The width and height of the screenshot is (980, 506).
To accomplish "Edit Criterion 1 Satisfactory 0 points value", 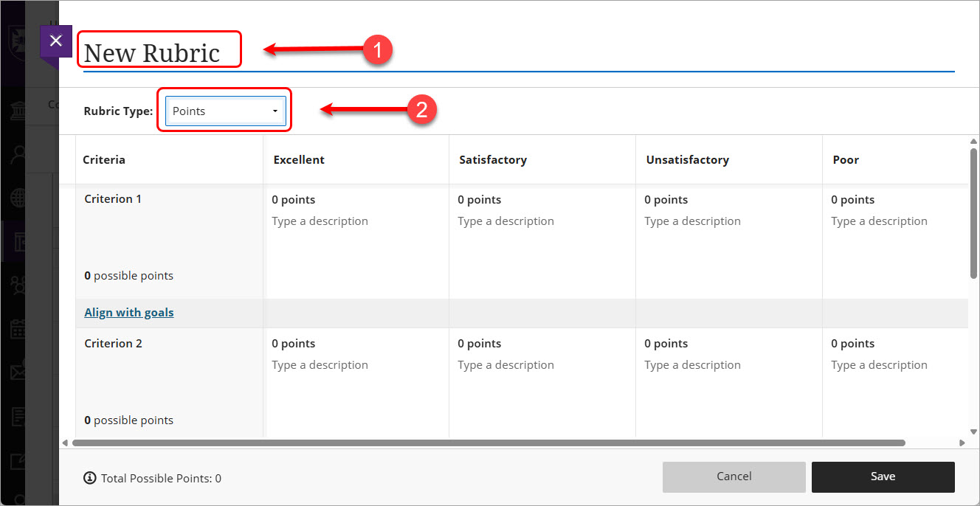I will pos(479,200).
